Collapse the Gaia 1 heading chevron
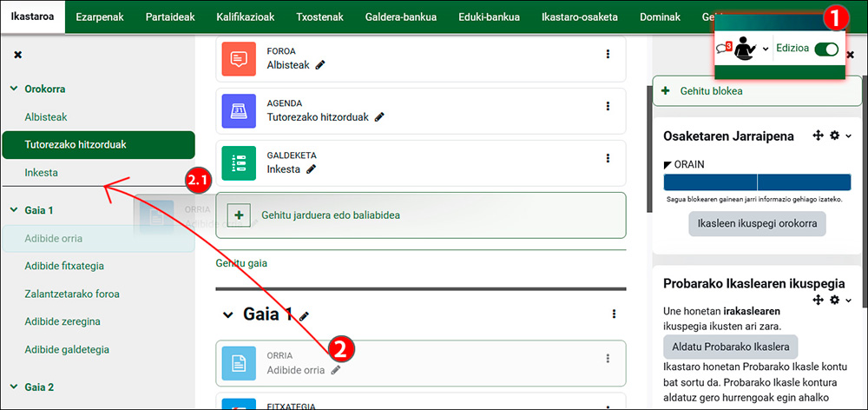Viewport: 868px width, 410px height. (227, 314)
